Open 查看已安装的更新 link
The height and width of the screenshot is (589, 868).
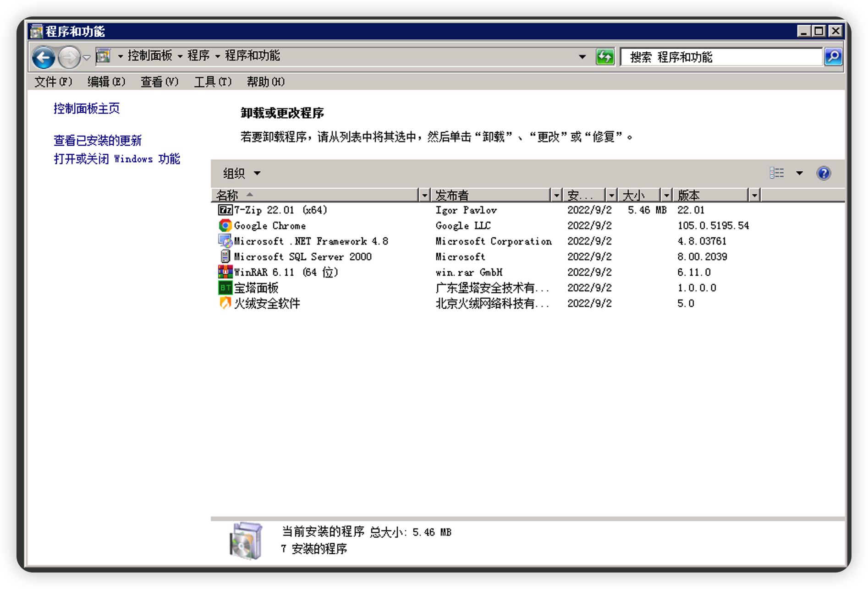point(98,140)
